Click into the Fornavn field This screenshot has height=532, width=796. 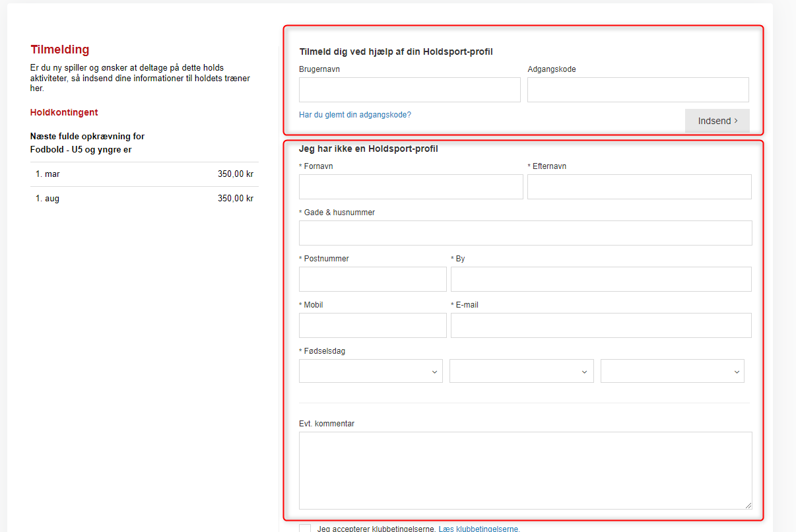411,187
